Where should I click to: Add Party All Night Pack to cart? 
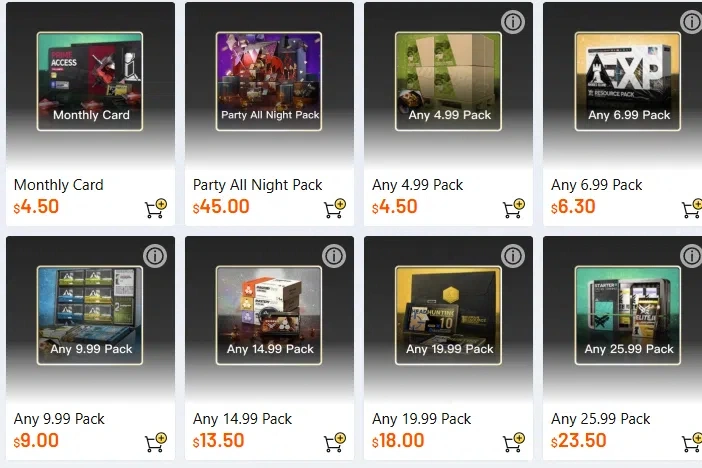[335, 209]
